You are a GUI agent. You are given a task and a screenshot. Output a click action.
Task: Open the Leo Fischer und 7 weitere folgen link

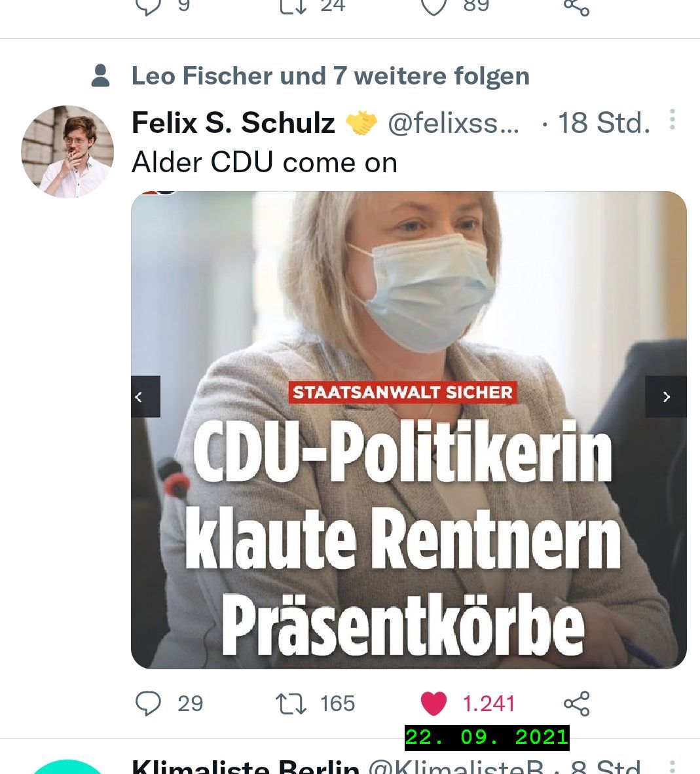point(330,76)
